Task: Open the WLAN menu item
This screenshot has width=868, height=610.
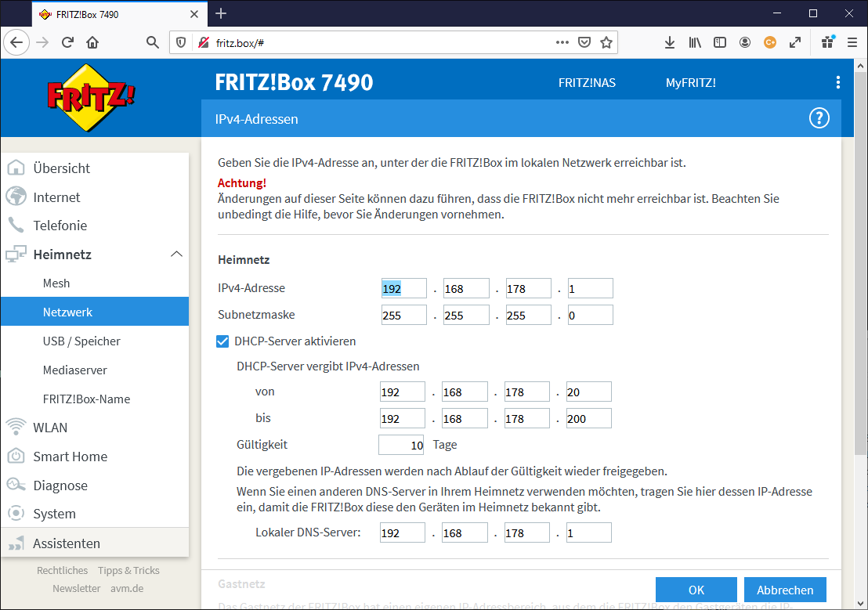Action: pyautogui.click(x=95, y=428)
